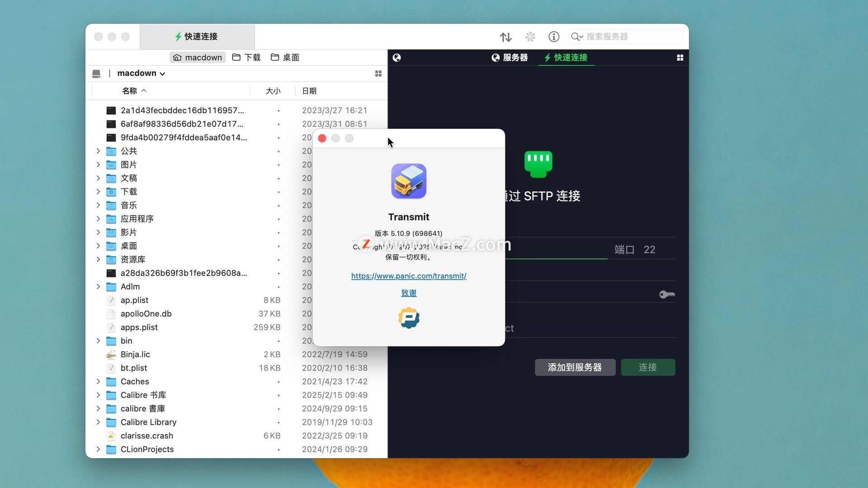
Task: Select the 9fda4b00279f4fddea5aaf0e14 file icon
Action: (111, 137)
